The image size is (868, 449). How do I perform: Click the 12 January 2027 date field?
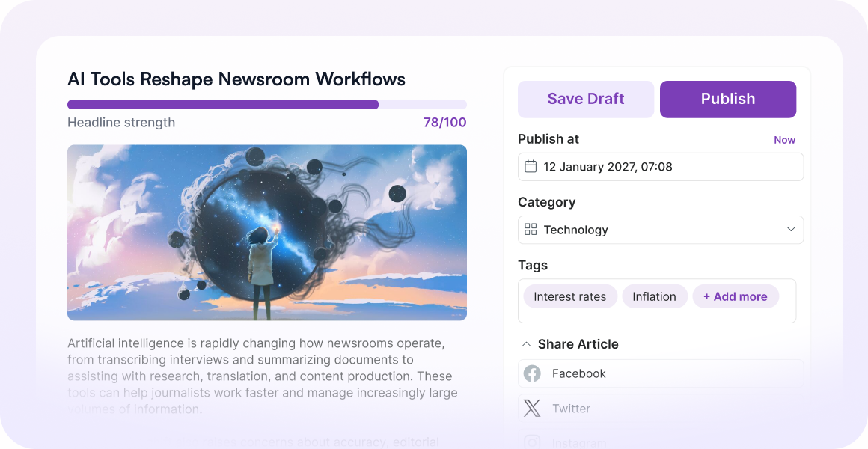point(661,167)
